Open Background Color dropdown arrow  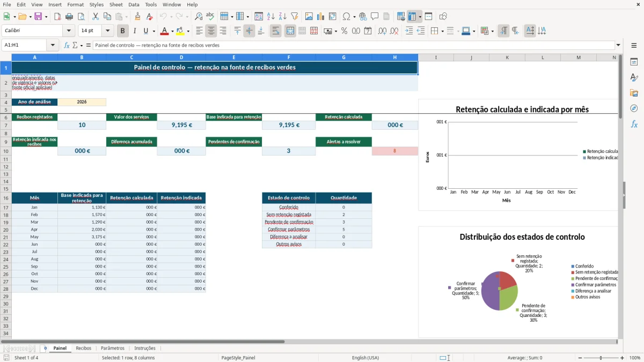pyautogui.click(x=188, y=31)
